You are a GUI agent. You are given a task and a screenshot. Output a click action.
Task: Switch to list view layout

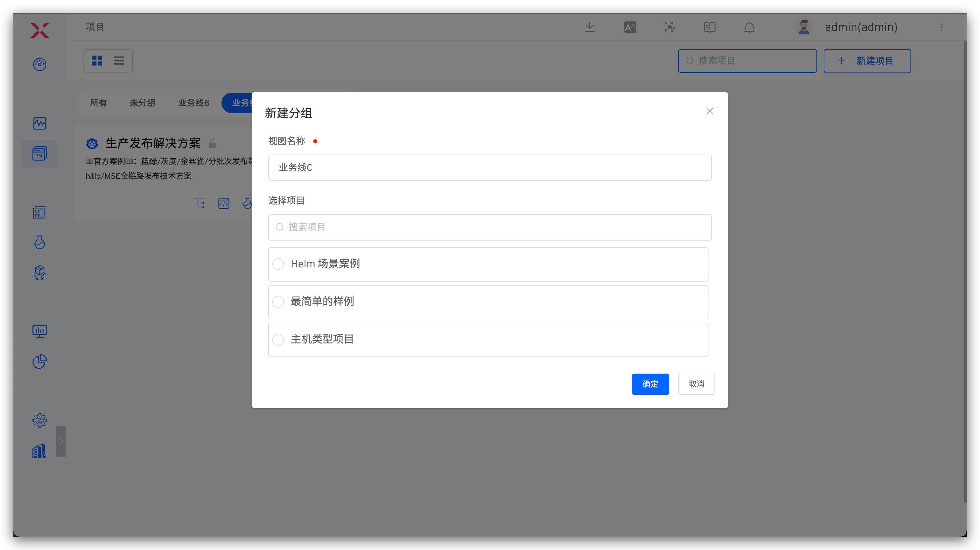tap(119, 61)
